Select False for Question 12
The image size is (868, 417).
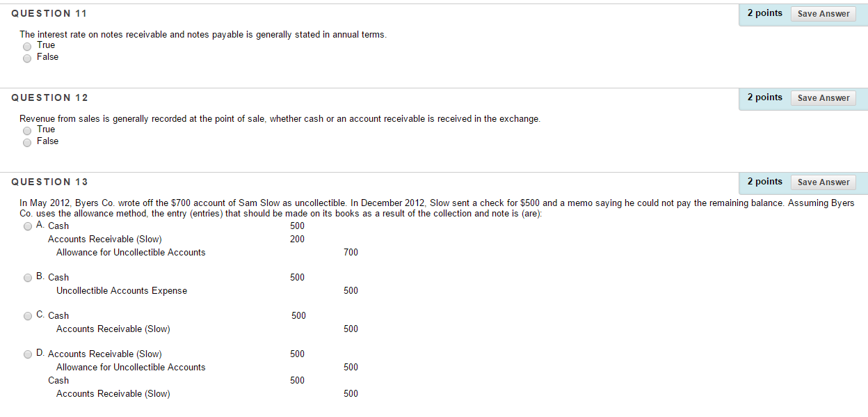tap(27, 142)
